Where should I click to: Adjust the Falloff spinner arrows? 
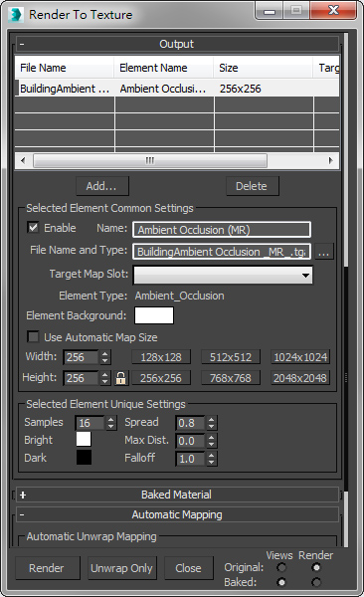pyautogui.click(x=211, y=459)
